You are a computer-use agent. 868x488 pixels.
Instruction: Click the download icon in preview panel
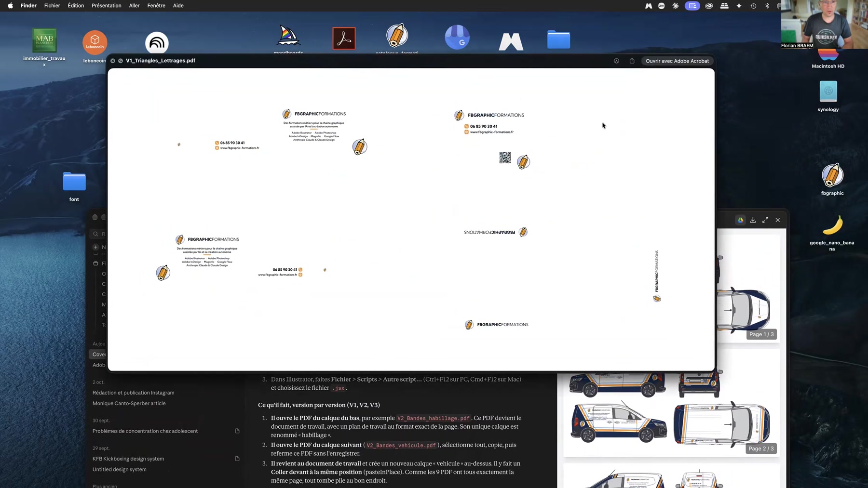tap(753, 220)
